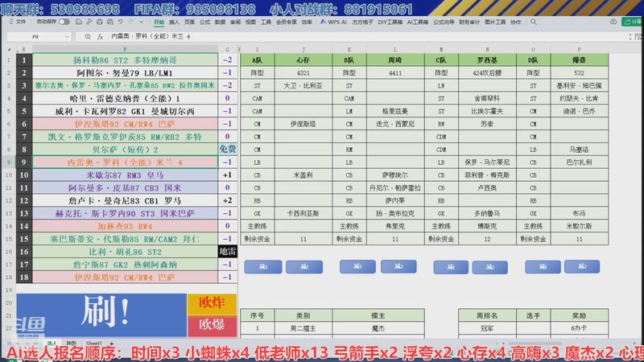Open the name box dropdown arrow

point(67,36)
